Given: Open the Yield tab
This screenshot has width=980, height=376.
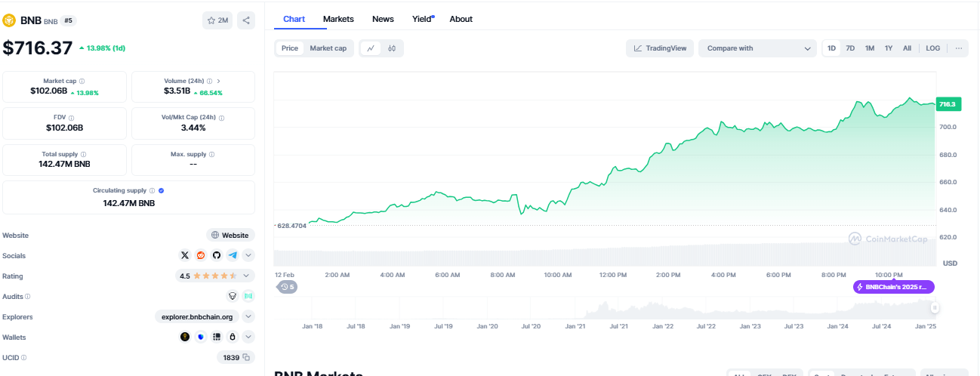Looking at the screenshot, I should click(422, 19).
